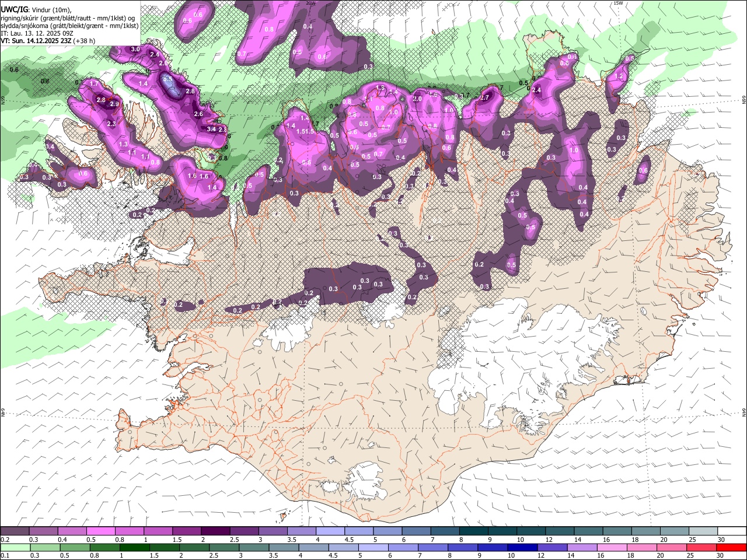Select the dark green rain swatch between 1 and 1.5
Viewport: 747px width, 560px height.
click(x=135, y=547)
